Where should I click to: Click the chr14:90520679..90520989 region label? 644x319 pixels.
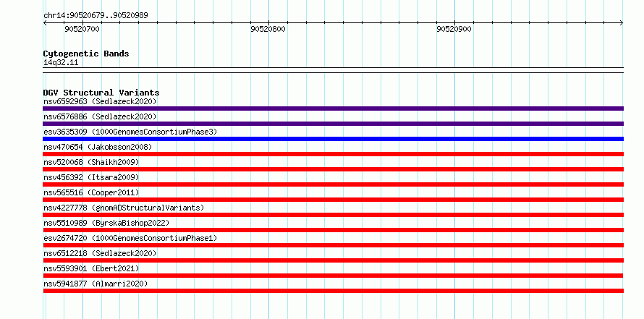[x=96, y=15]
